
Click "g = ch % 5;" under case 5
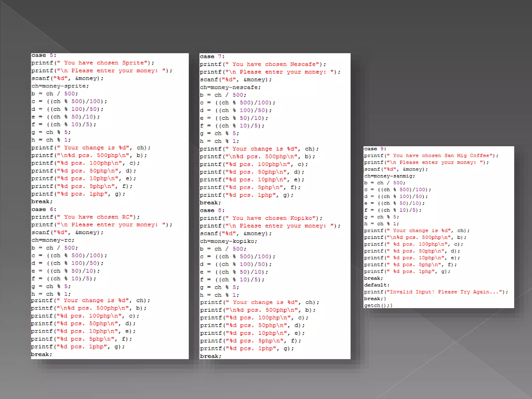51,132
